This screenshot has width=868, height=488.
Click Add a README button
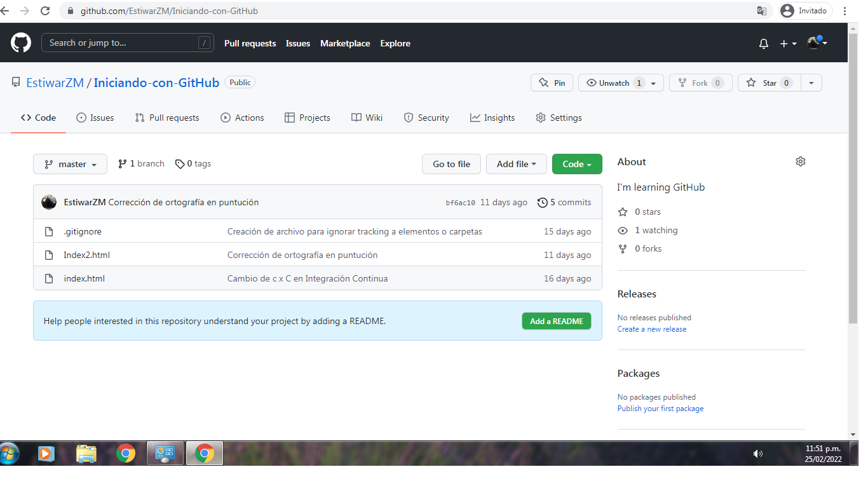coord(557,321)
